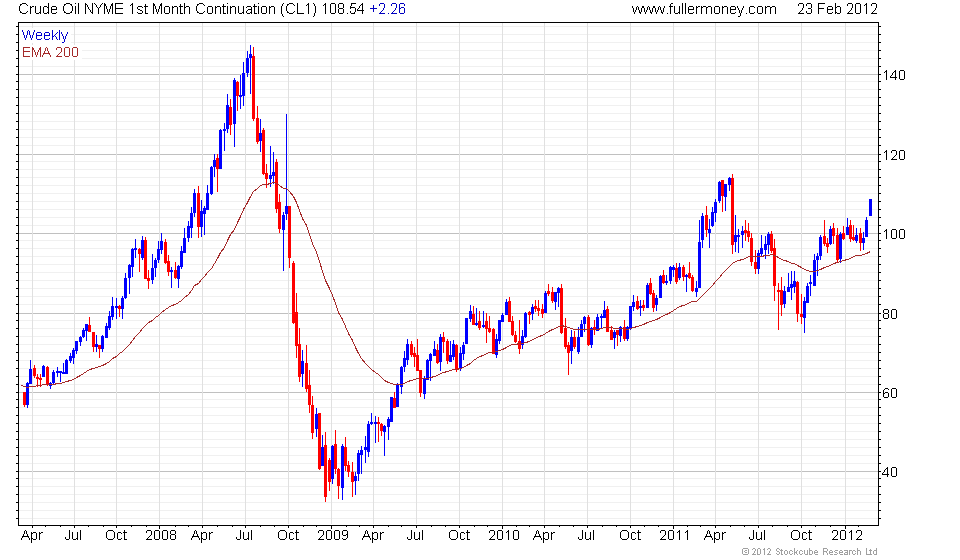
Task: Click the 2009 label on time axis
Action: 332,535
